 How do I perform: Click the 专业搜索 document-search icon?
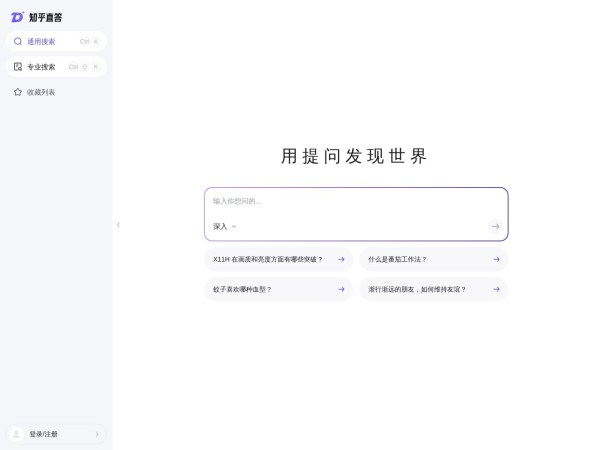pos(18,67)
